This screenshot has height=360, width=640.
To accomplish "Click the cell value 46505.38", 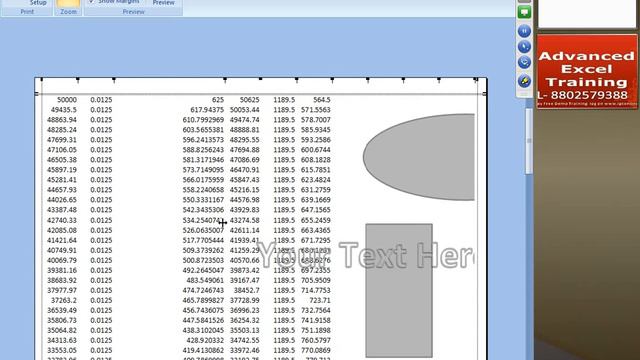I will [x=62, y=160].
